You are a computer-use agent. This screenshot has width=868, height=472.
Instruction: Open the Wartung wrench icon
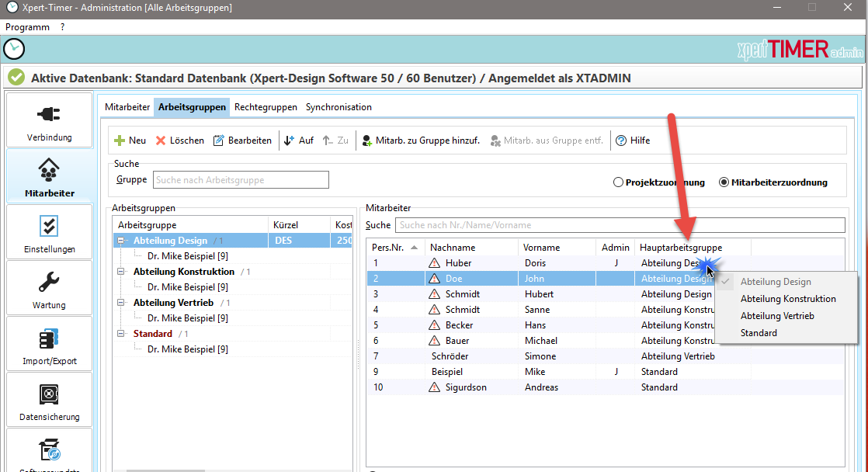click(49, 283)
